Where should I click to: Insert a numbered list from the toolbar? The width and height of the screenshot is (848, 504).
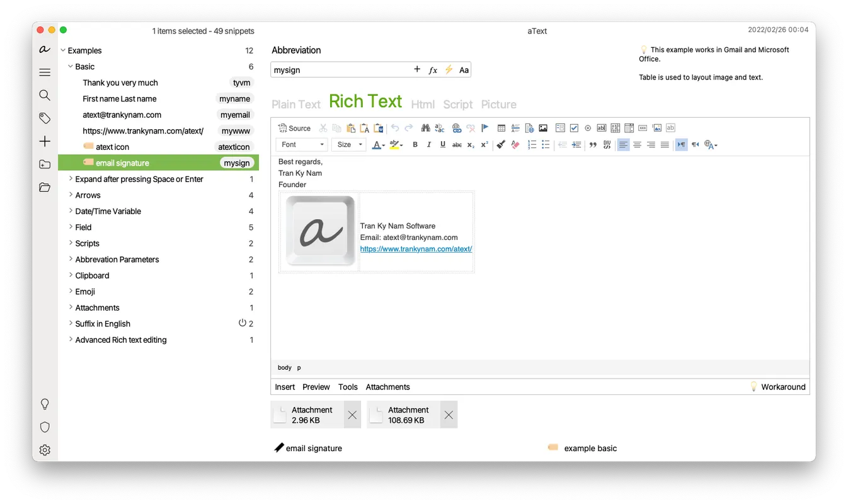(531, 144)
